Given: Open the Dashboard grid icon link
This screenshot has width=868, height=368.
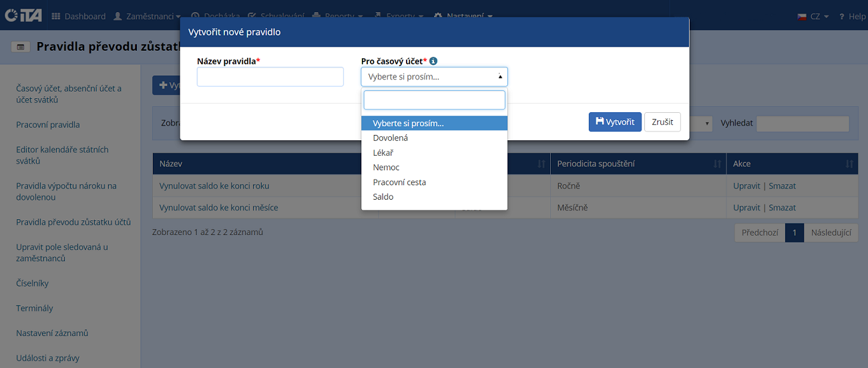Looking at the screenshot, I should click(x=56, y=16).
